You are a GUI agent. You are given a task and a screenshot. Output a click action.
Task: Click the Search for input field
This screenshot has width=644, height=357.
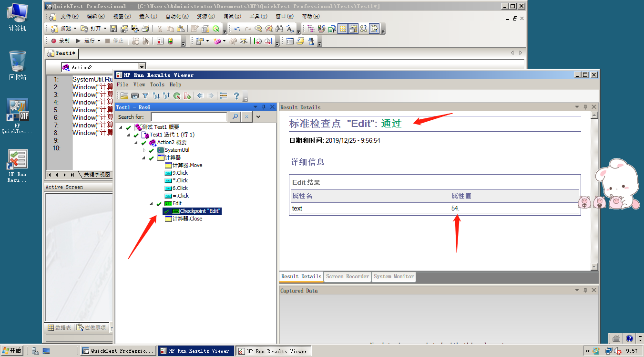[189, 116]
